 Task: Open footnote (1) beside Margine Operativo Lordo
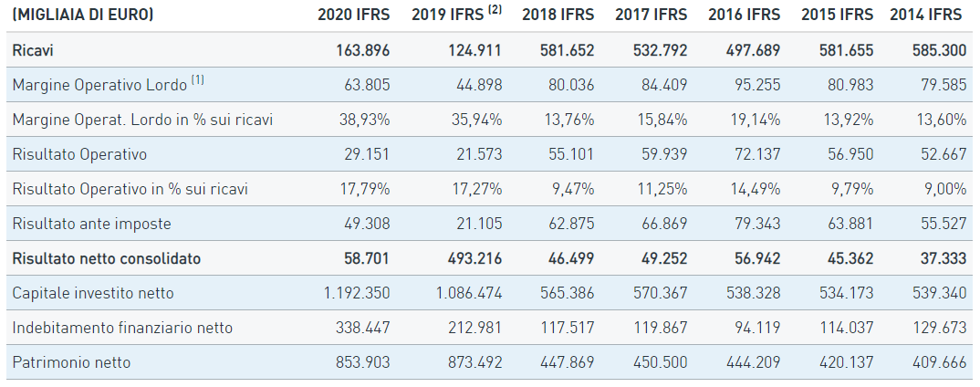(x=197, y=81)
